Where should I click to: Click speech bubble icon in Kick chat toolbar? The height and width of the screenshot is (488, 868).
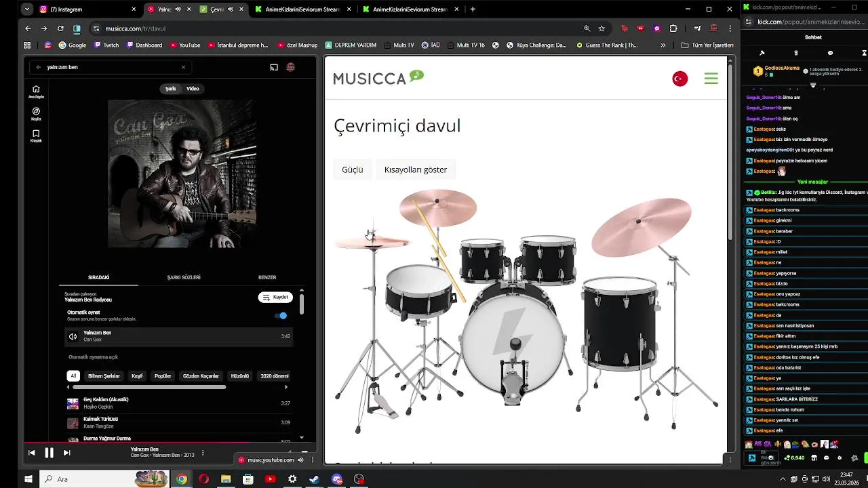coord(830,53)
